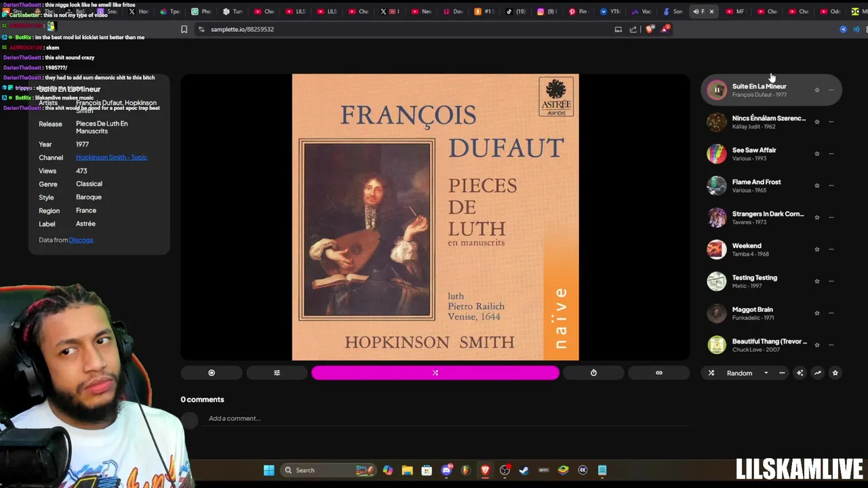868x488 pixels.
Task: Click the shuffle icon beside Random
Action: pyautogui.click(x=711, y=373)
